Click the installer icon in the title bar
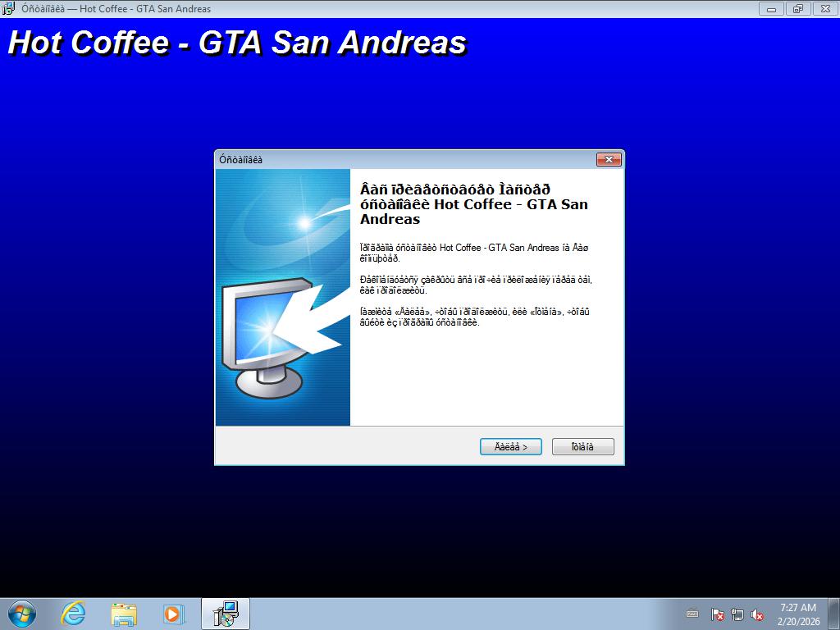This screenshot has height=630, width=840. [8, 9]
